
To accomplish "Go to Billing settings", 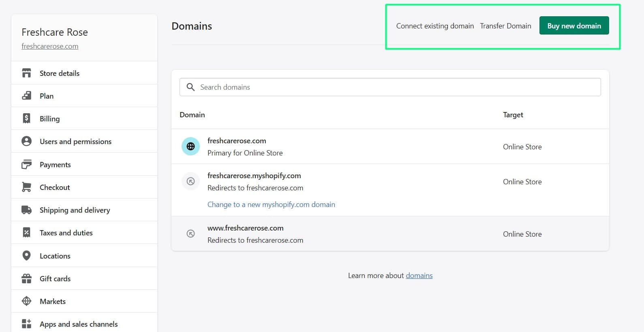I will (84, 119).
